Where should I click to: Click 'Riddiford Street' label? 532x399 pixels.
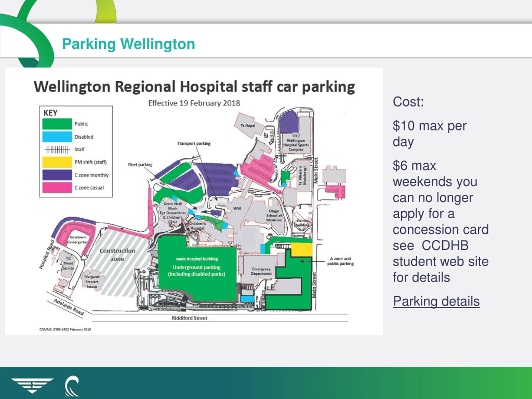click(190, 318)
